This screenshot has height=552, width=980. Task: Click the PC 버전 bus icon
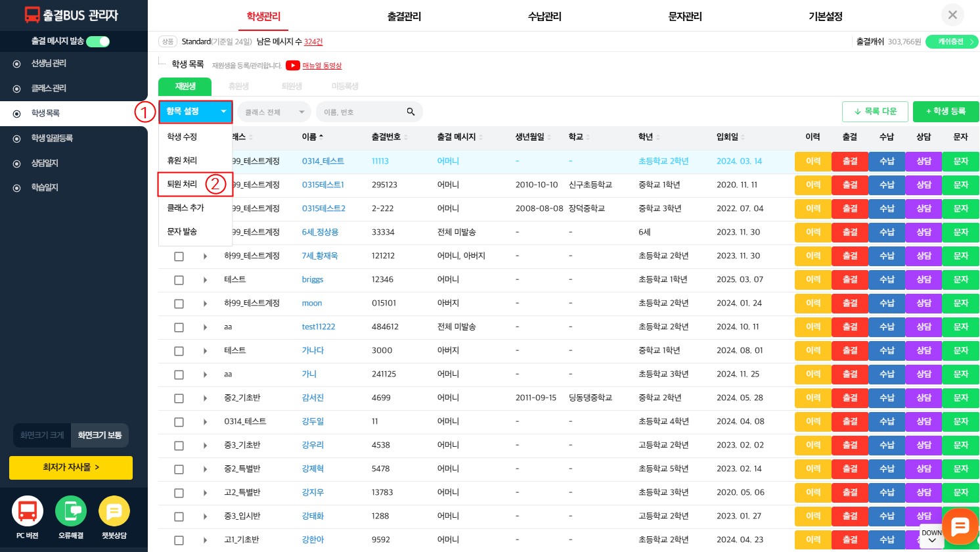tap(28, 511)
